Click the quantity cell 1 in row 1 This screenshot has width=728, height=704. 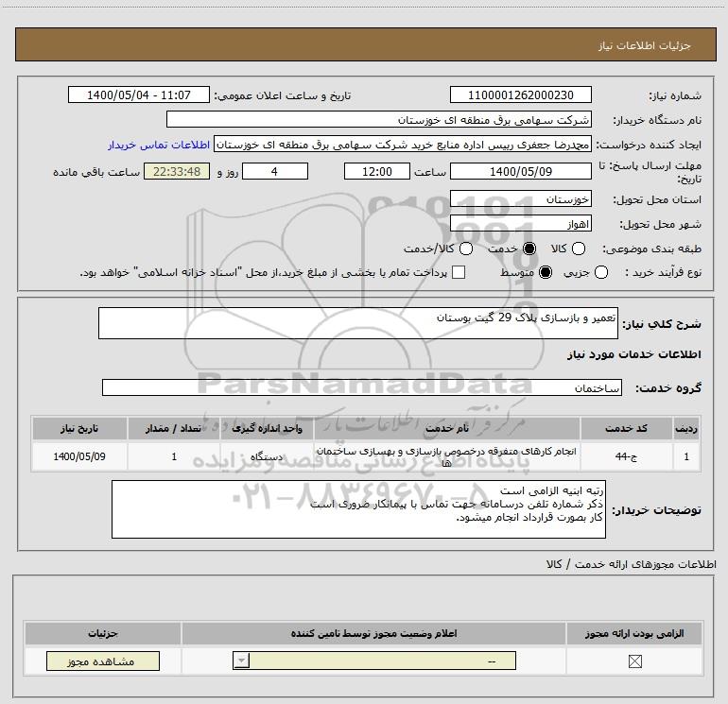click(x=174, y=456)
